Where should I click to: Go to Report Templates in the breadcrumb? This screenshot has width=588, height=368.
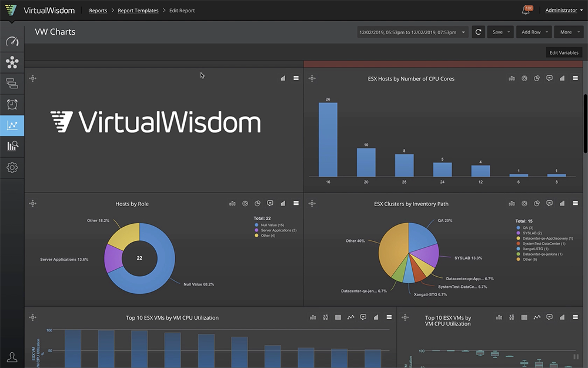138,11
